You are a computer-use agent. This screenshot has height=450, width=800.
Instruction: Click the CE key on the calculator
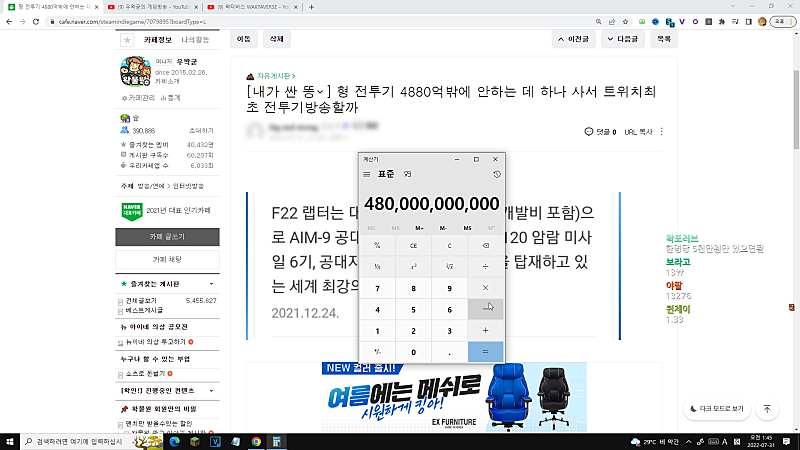413,245
